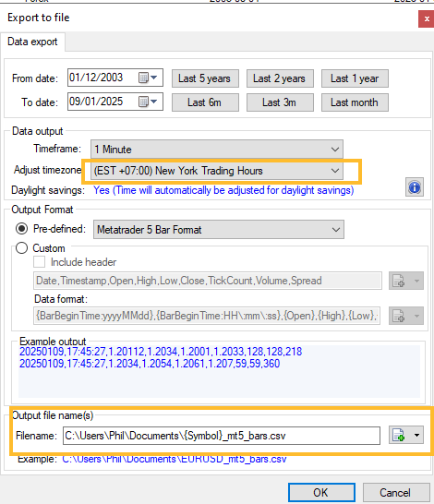Click the Last 6m button
The image size is (434, 504).
205,102
